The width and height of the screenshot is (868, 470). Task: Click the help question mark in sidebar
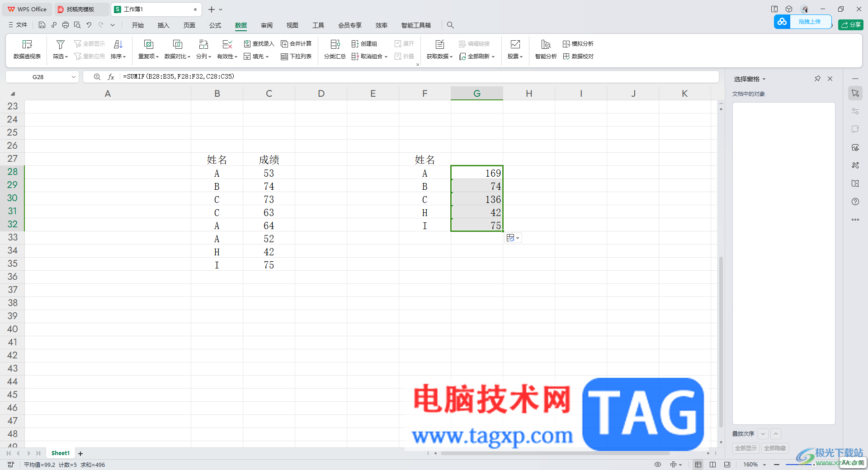[855, 202]
